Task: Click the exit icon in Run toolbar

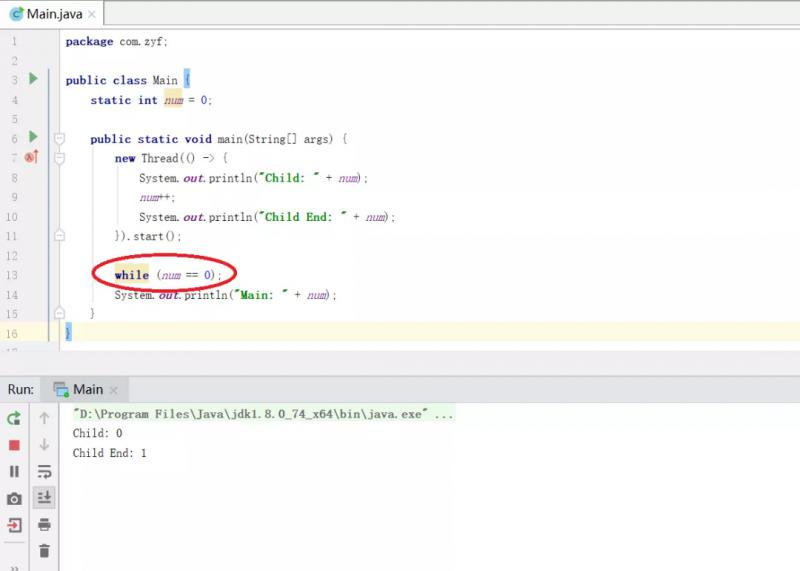Action: tap(14, 525)
